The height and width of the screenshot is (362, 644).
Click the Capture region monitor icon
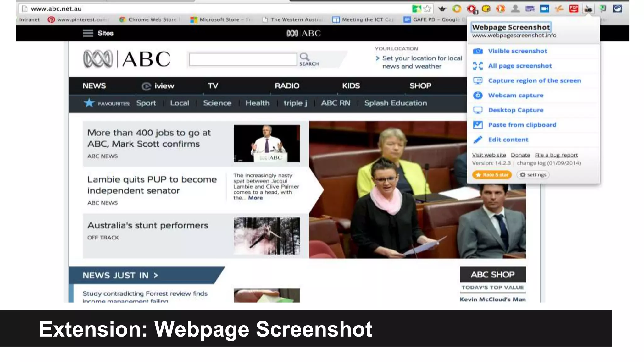(478, 80)
